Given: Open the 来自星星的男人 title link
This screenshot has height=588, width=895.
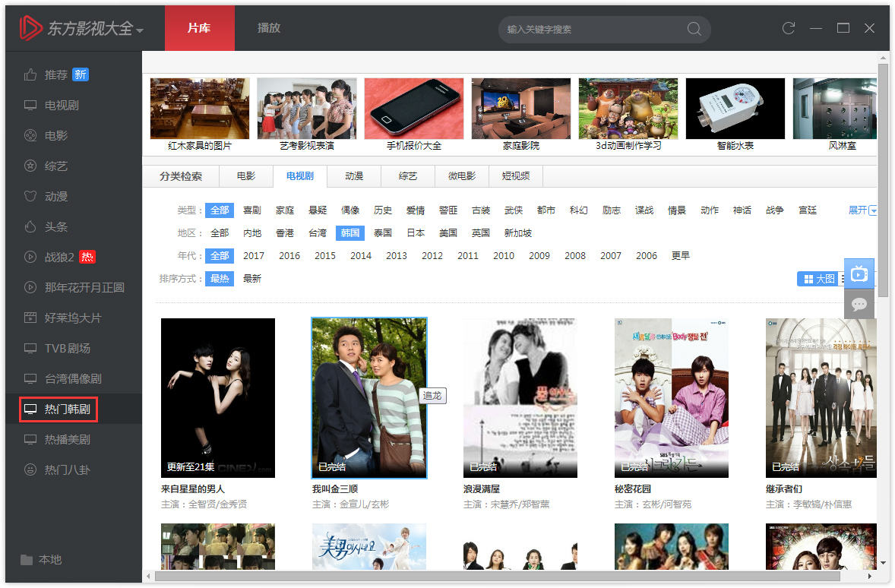Looking at the screenshot, I should click(193, 488).
